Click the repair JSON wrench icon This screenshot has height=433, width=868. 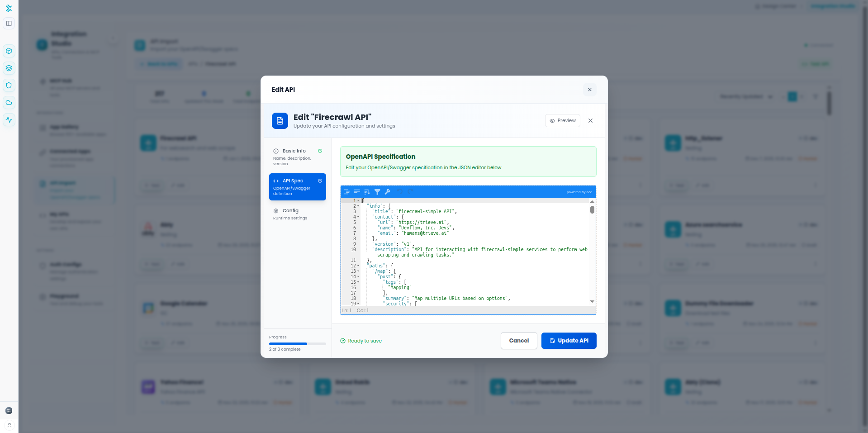click(388, 192)
